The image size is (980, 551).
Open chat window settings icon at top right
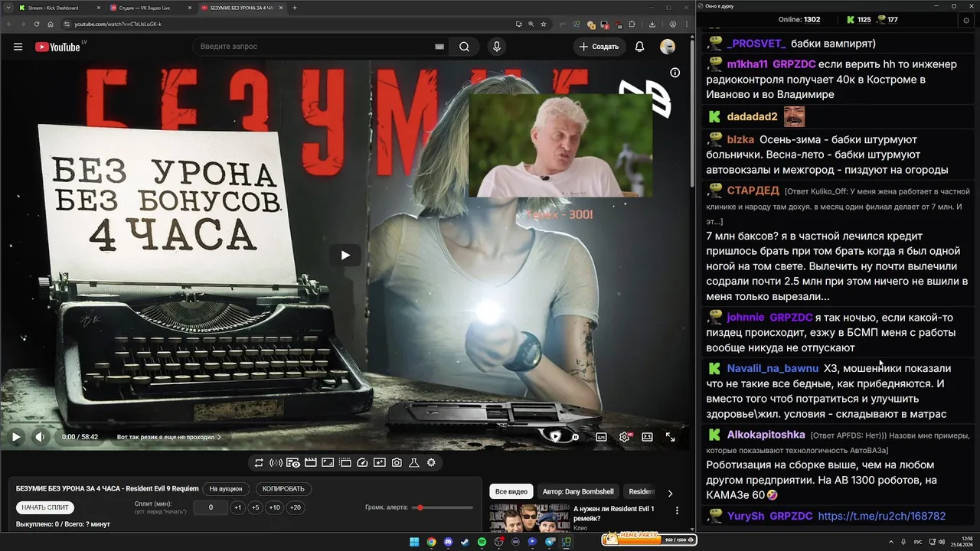pos(966,20)
